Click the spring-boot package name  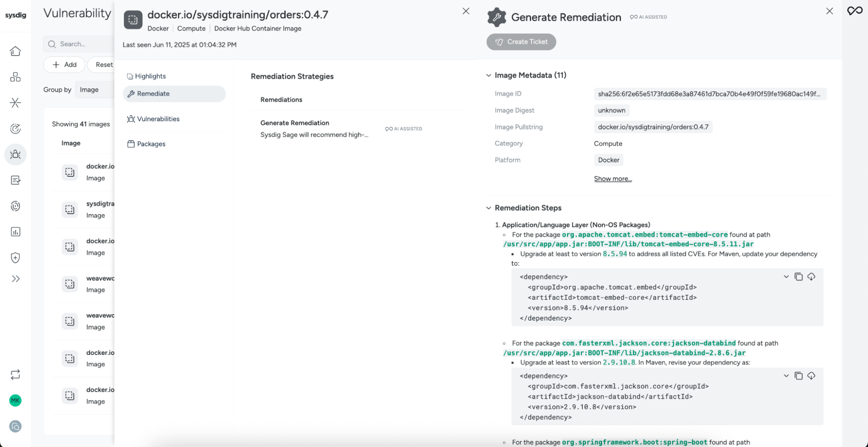pos(634,442)
